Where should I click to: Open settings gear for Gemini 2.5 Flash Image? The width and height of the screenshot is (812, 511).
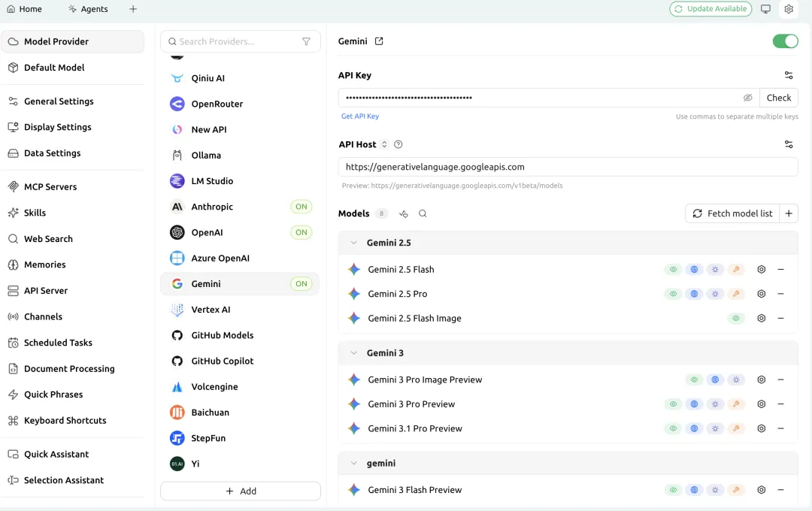pos(761,319)
